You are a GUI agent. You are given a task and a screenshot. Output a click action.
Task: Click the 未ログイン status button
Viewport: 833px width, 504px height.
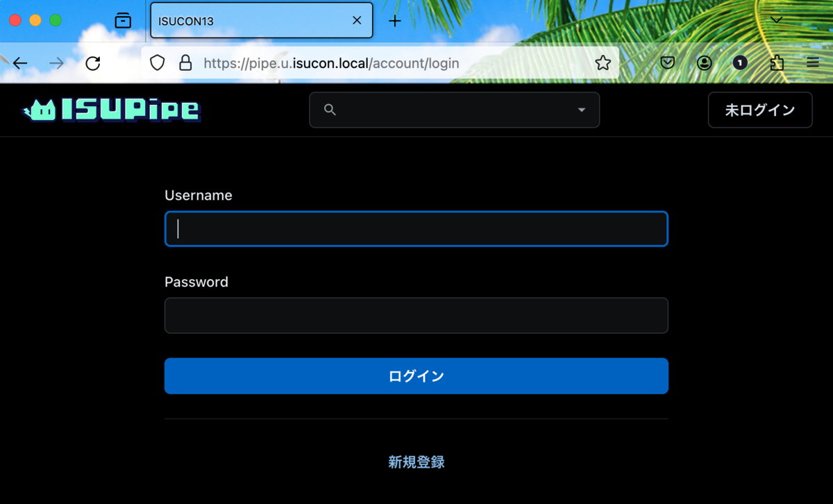(x=759, y=110)
